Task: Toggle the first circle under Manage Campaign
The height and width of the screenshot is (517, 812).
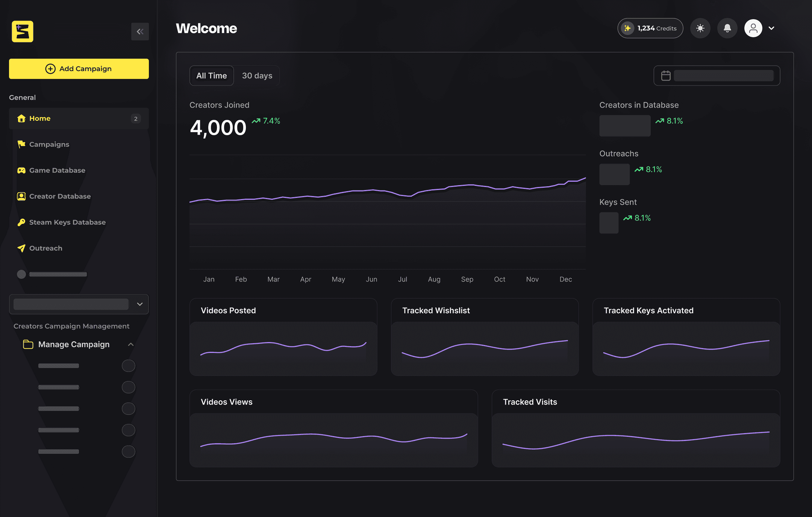Action: [x=129, y=366]
